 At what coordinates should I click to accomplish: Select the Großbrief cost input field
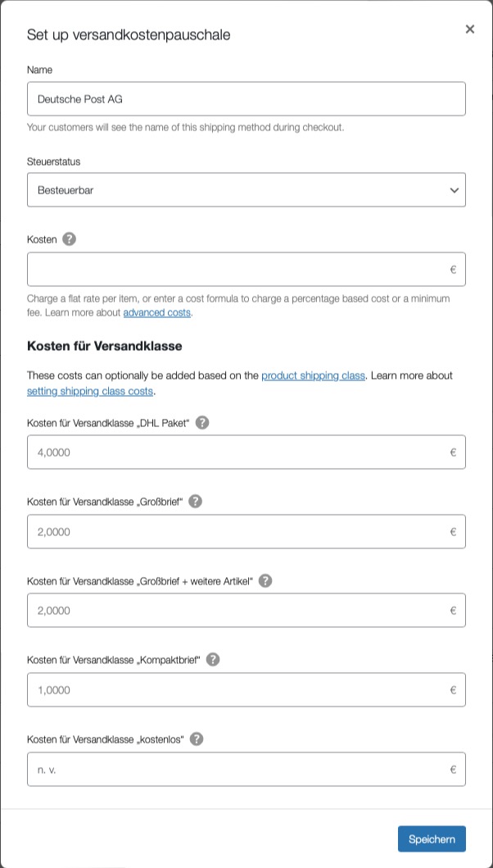[x=246, y=531]
